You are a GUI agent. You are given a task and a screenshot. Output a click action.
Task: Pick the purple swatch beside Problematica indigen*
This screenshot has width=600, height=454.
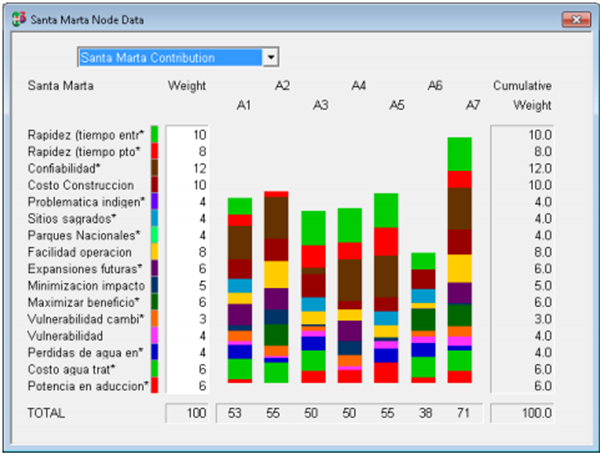click(154, 201)
